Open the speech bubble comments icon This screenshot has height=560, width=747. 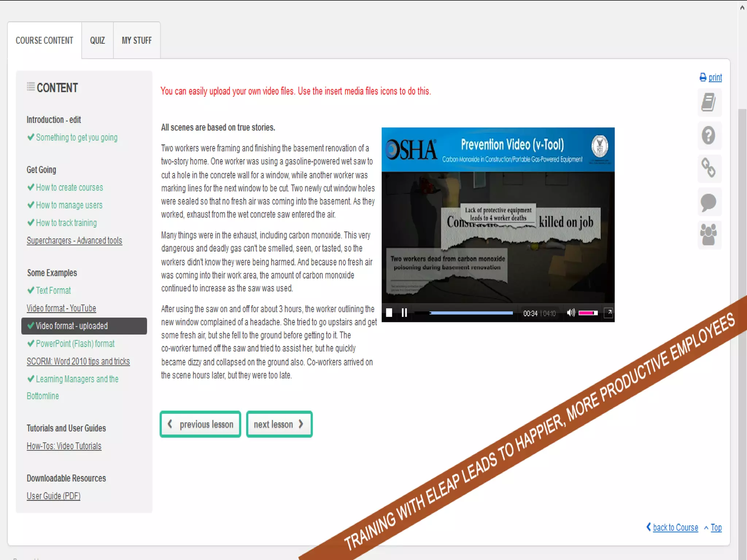(709, 202)
